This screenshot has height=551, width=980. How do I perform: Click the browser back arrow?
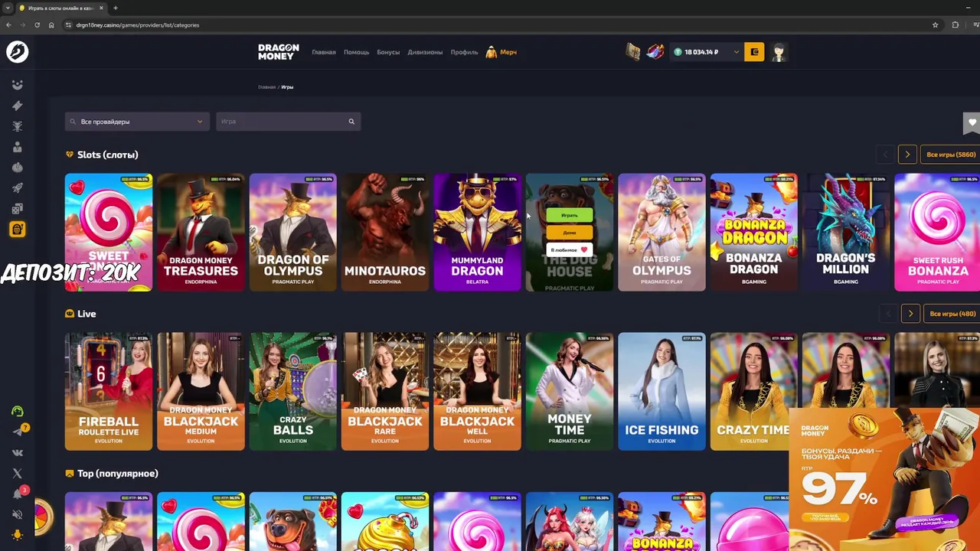[8, 24]
